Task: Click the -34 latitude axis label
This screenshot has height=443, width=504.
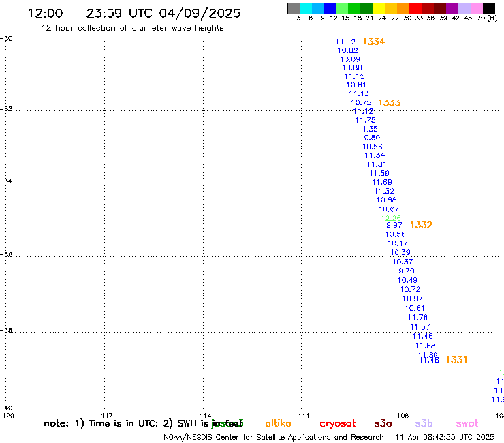Action: pyautogui.click(x=6, y=181)
